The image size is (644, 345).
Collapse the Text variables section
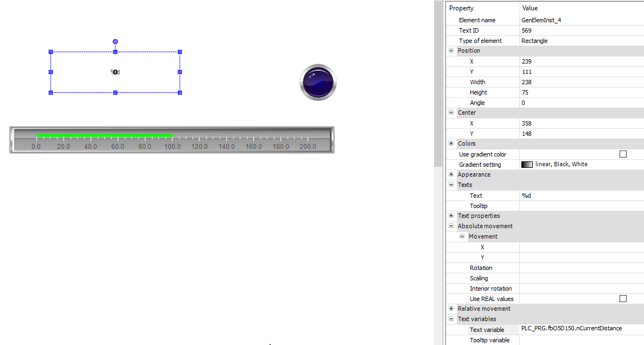point(451,319)
